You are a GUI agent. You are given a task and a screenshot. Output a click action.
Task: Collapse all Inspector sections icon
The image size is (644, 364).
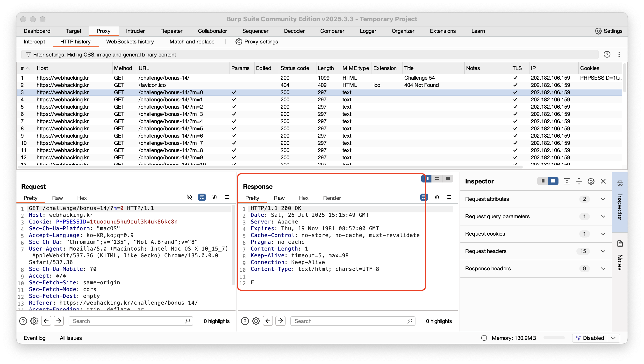579,181
